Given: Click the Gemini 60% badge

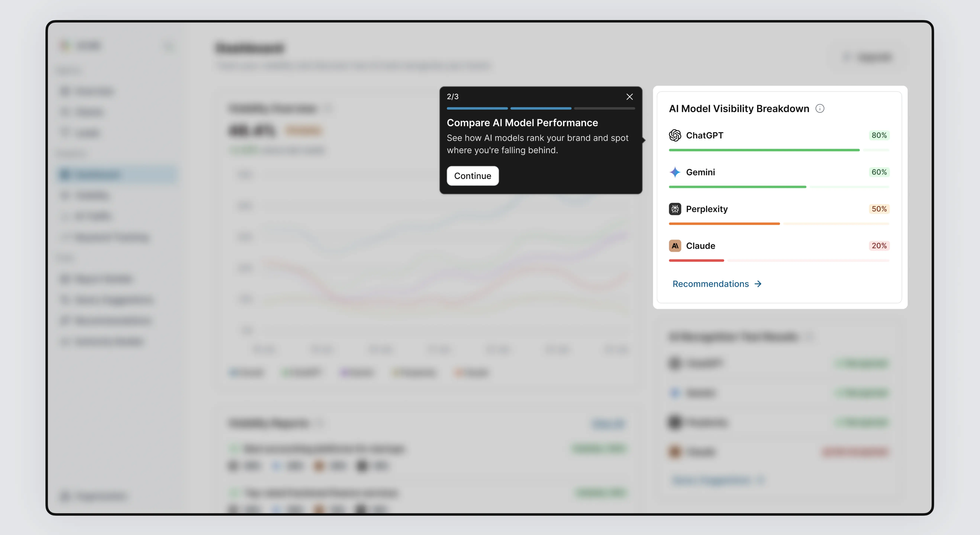Looking at the screenshot, I should (x=879, y=172).
